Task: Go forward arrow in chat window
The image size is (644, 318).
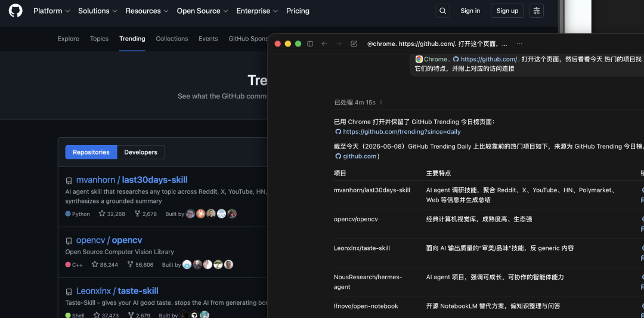Action: (x=339, y=44)
